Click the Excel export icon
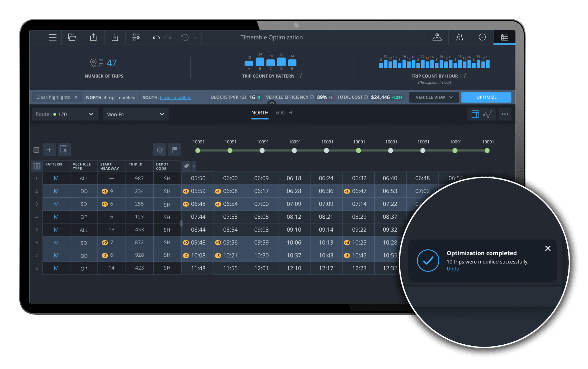This screenshot has width=588, height=369. 65,150
